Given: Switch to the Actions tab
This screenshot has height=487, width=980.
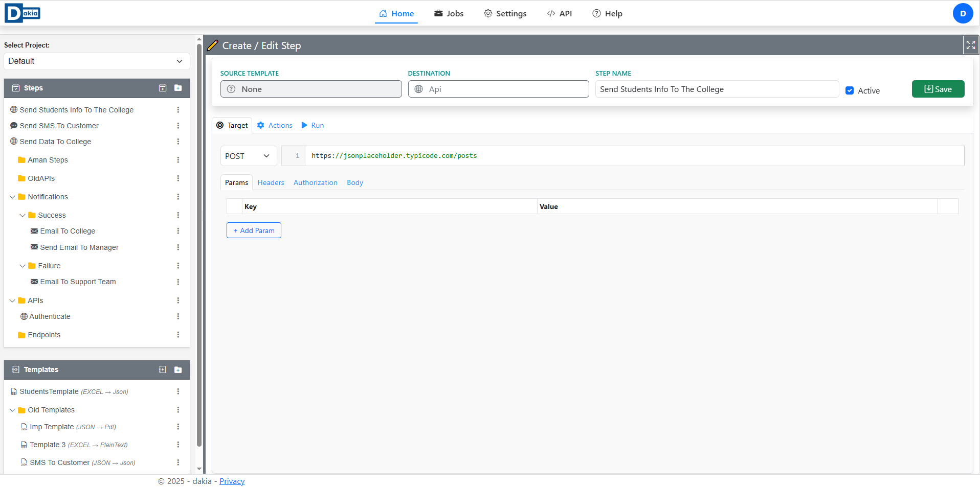Looking at the screenshot, I should [x=275, y=125].
